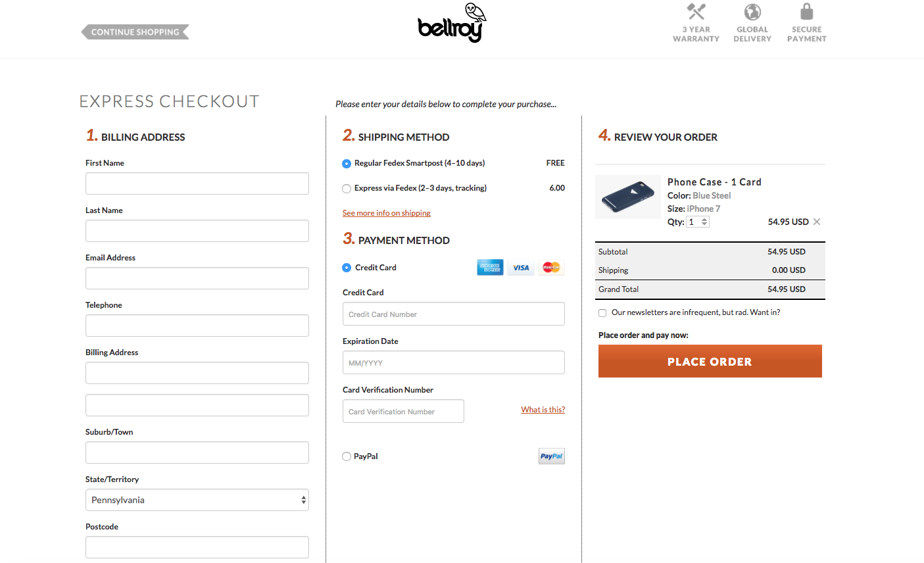Click the Global Delivery globe icon

click(752, 12)
